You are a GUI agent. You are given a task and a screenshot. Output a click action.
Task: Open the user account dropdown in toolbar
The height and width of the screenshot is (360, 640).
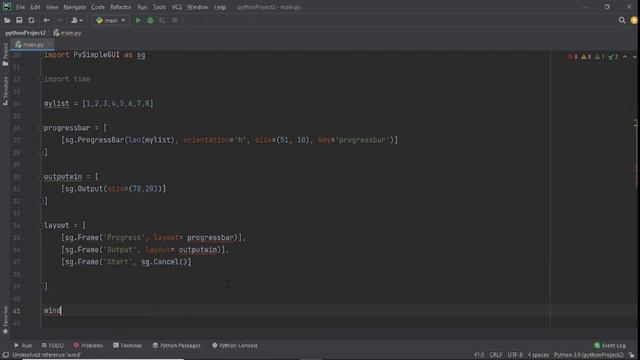click(x=77, y=20)
